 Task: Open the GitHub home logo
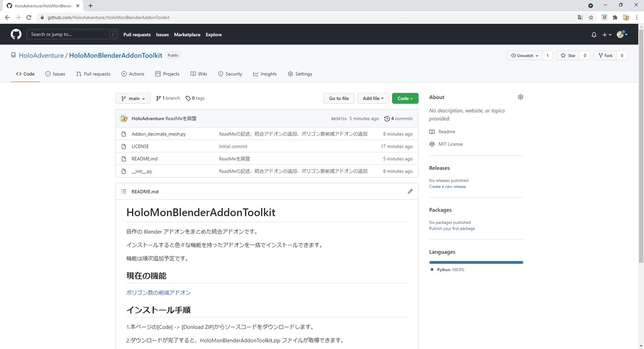click(x=16, y=34)
